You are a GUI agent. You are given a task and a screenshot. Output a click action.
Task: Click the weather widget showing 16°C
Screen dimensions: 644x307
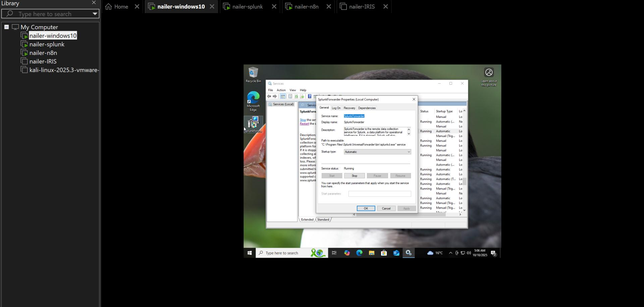(435, 253)
